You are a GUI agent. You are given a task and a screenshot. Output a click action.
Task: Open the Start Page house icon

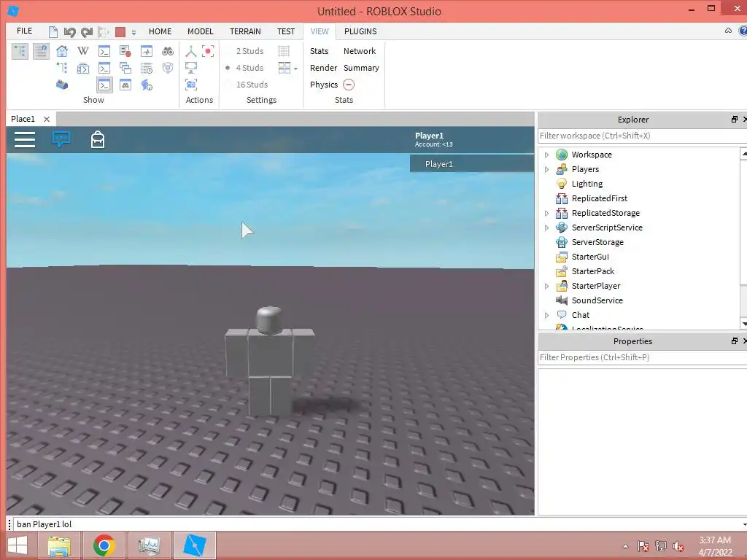click(62, 51)
